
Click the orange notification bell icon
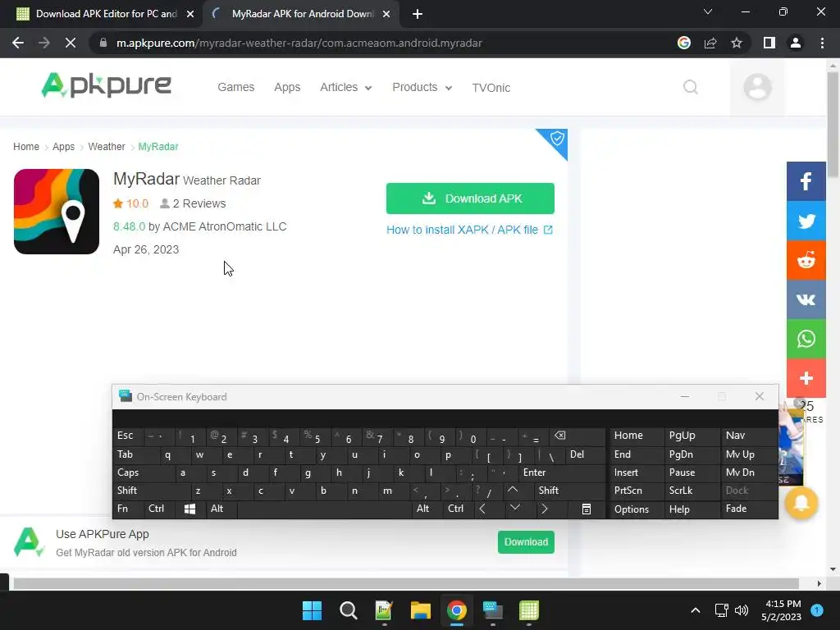point(801,503)
